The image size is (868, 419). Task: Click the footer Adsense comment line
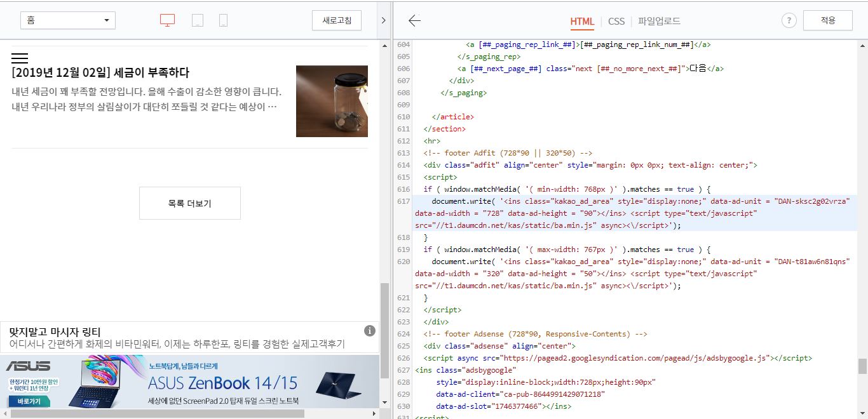[535, 334]
